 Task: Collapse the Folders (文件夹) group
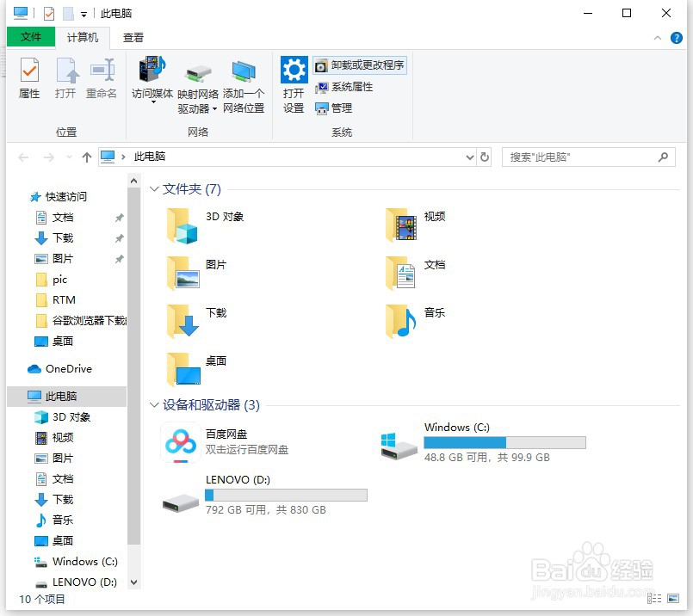(x=154, y=189)
